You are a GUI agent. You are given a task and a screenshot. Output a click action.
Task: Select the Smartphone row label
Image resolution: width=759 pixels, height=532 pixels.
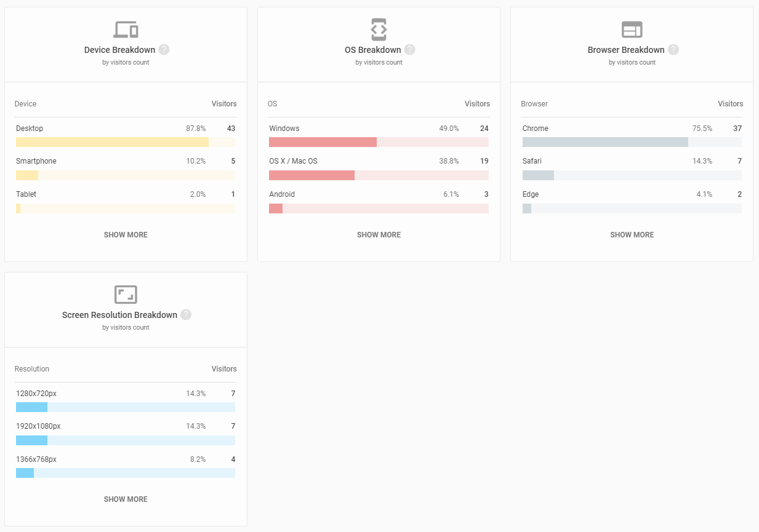click(x=36, y=161)
